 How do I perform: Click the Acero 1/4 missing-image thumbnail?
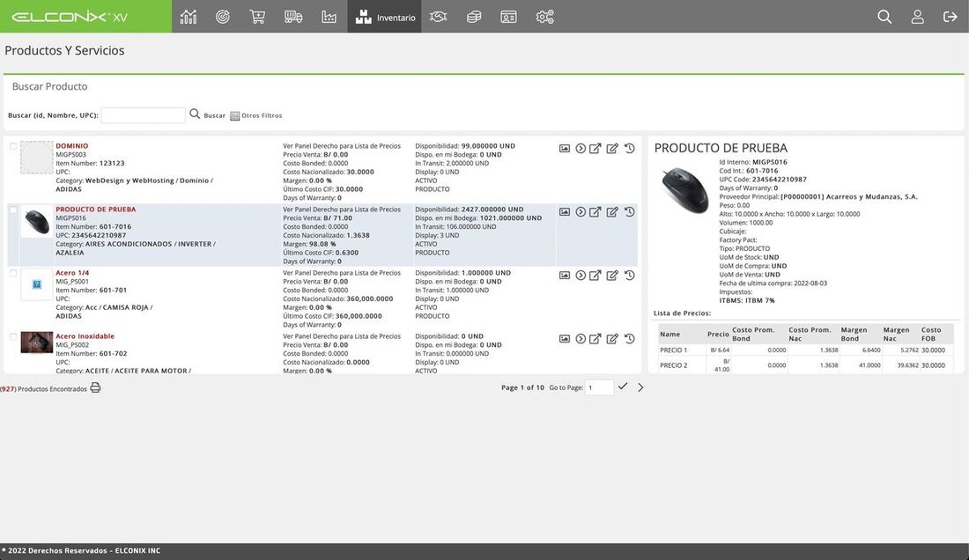pyautogui.click(x=36, y=284)
